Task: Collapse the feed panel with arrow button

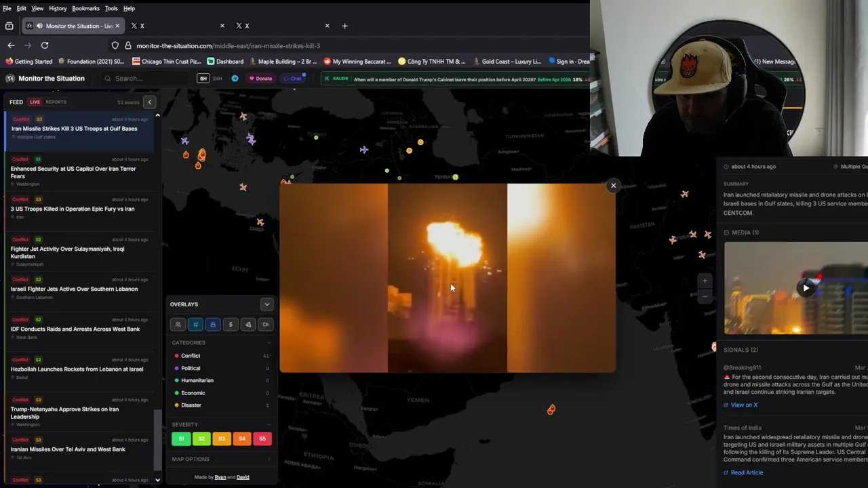Action: coord(150,102)
